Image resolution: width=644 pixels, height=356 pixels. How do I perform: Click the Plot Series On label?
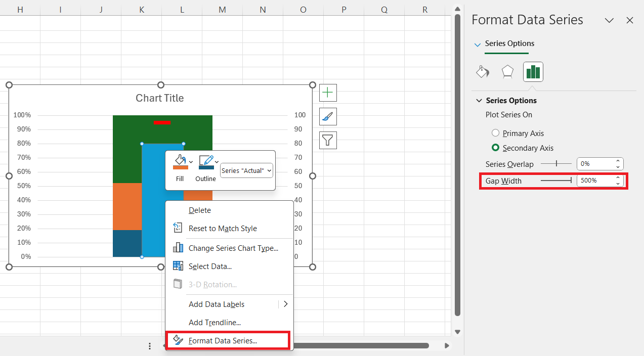(x=509, y=115)
